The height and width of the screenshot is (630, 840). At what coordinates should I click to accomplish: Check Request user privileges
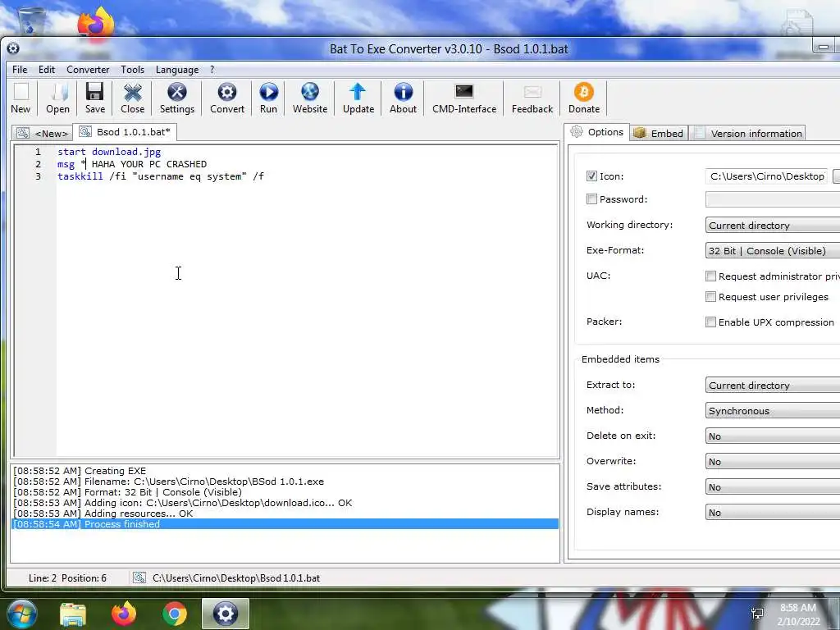point(710,296)
